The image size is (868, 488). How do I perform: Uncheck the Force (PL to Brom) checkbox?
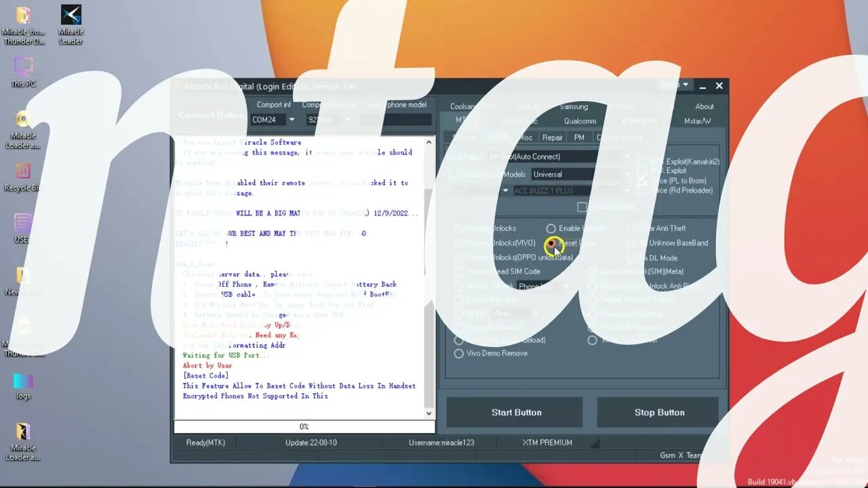point(642,181)
